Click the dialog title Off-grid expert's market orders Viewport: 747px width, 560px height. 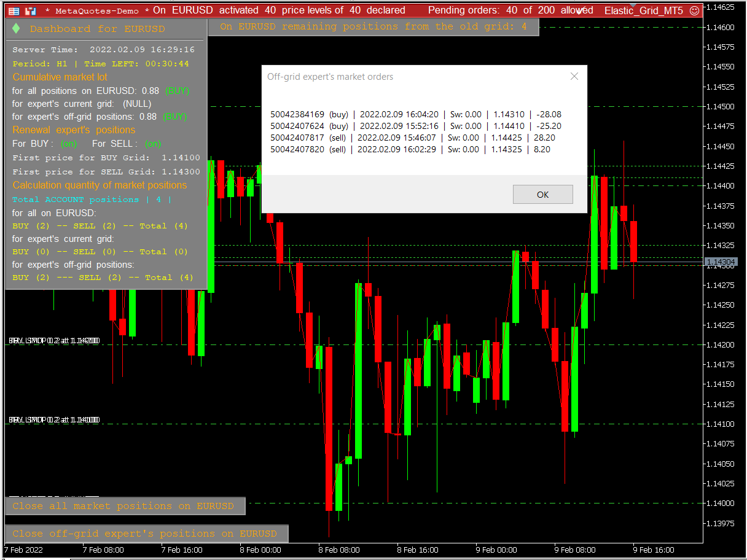click(330, 77)
